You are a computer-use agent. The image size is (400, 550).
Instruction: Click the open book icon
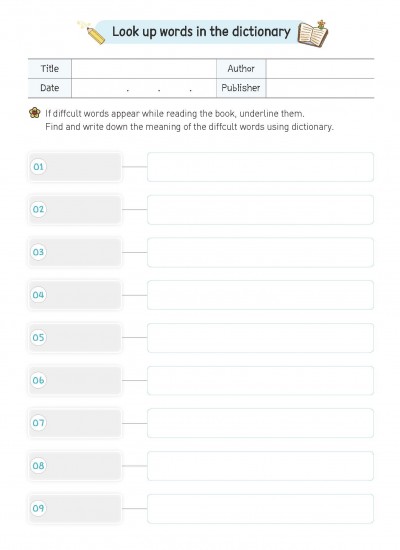312,34
